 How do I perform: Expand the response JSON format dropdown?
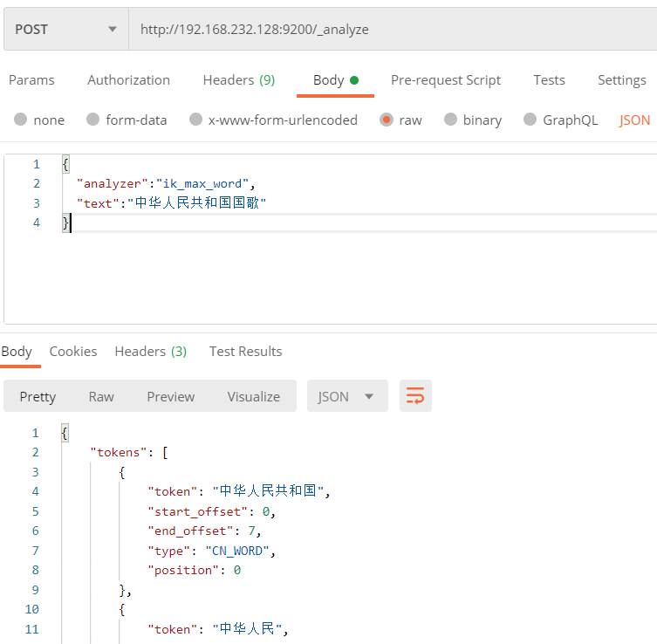[x=346, y=396]
